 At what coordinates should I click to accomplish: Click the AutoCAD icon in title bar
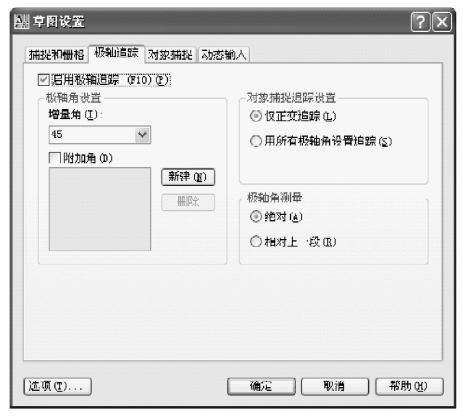tap(22, 22)
